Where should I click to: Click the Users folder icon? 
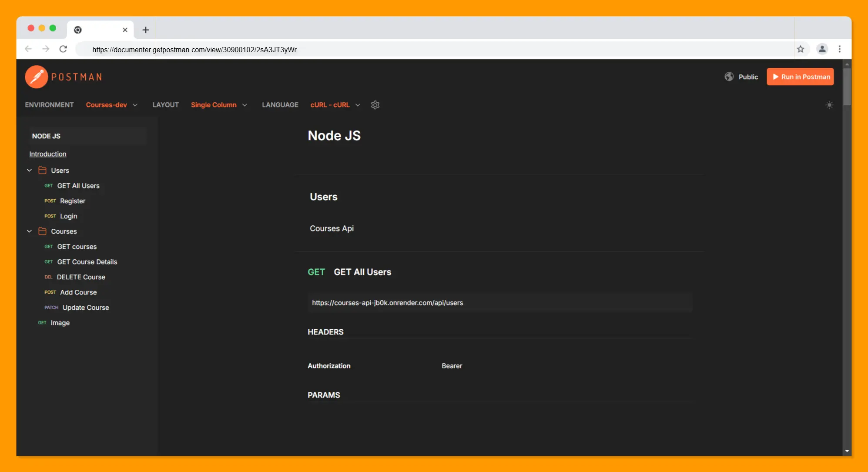pos(42,170)
